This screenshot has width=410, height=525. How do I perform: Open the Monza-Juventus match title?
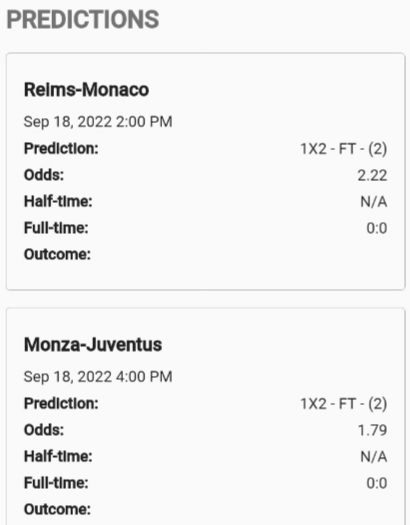coord(93,345)
